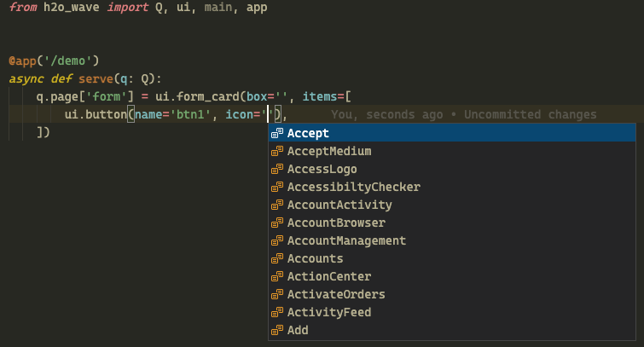The image size is (644, 347).
Task: Pick AccountManagement from the list
Action: pyautogui.click(x=452, y=240)
